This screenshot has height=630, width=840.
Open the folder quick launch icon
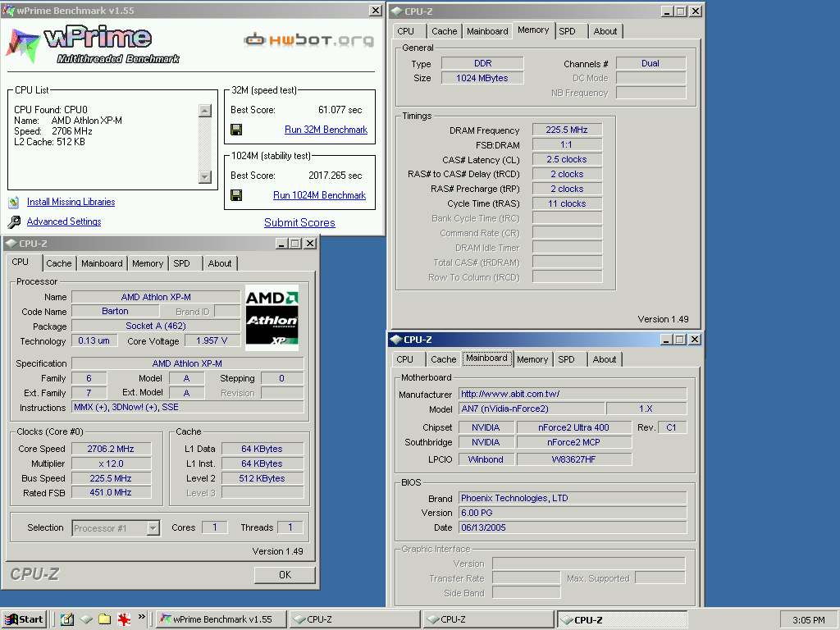pos(104,619)
